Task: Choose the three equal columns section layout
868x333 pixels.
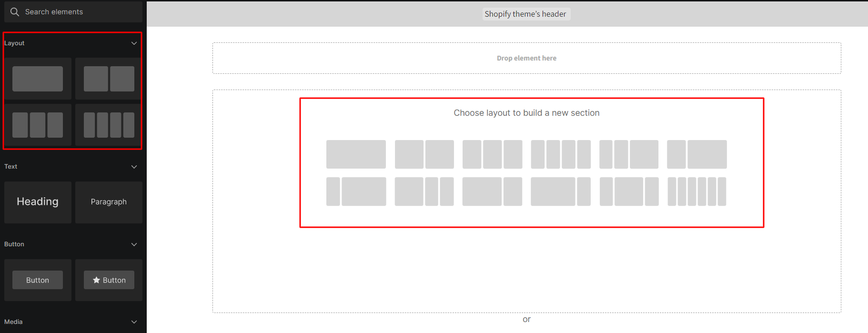Action: point(492,154)
